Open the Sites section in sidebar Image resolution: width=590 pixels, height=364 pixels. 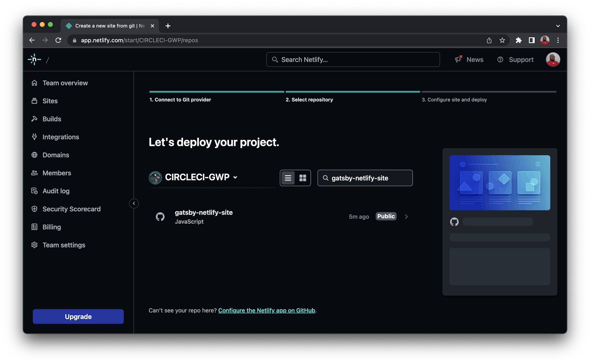pyautogui.click(x=50, y=101)
